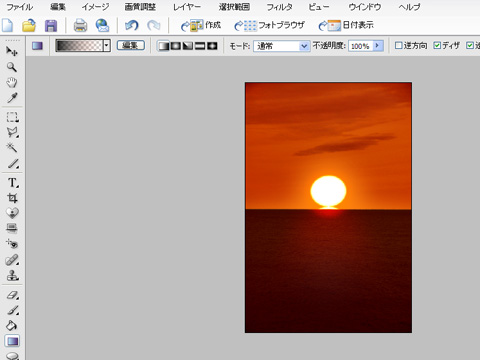
Task: Select the Zoom tool magnifier
Action: point(12,67)
